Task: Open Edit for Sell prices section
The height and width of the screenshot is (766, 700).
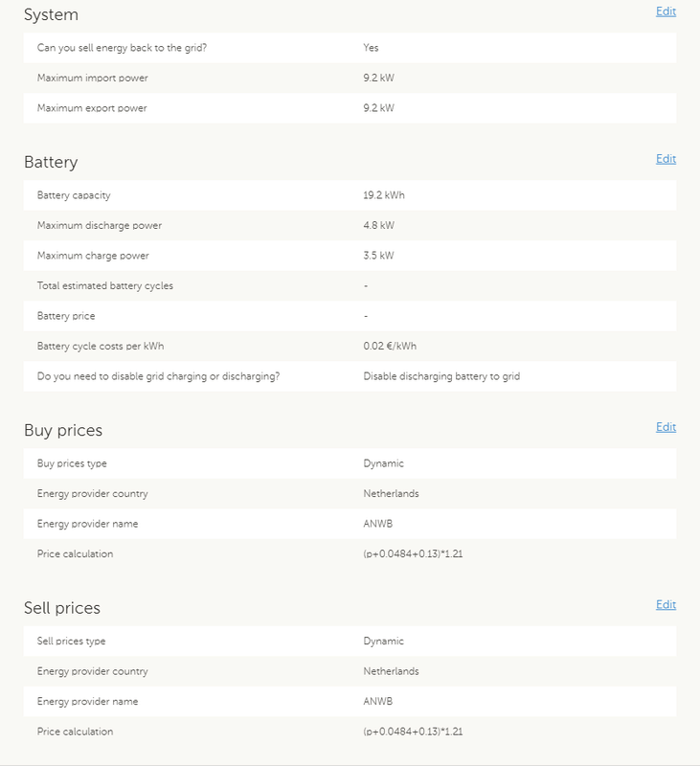Action: [666, 604]
